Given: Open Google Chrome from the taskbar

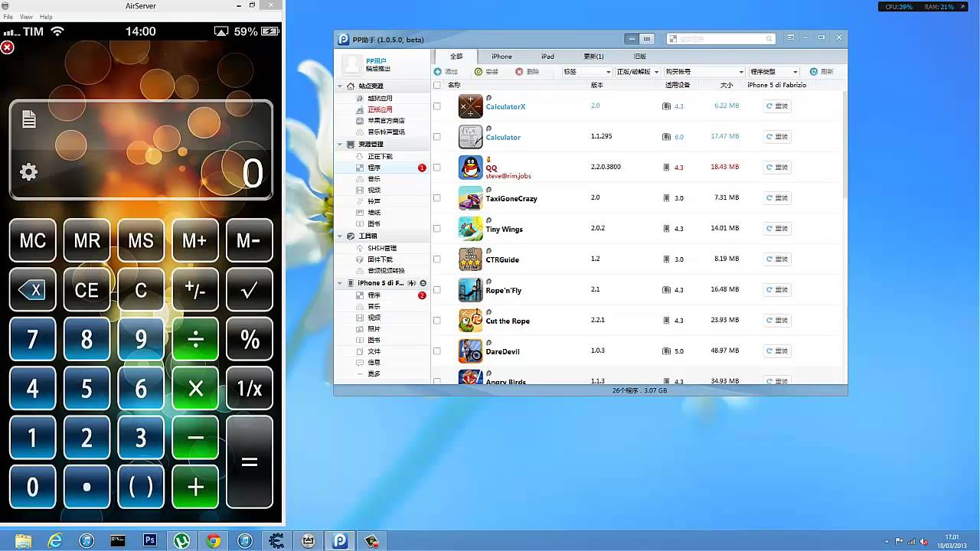Looking at the screenshot, I should coord(214,540).
